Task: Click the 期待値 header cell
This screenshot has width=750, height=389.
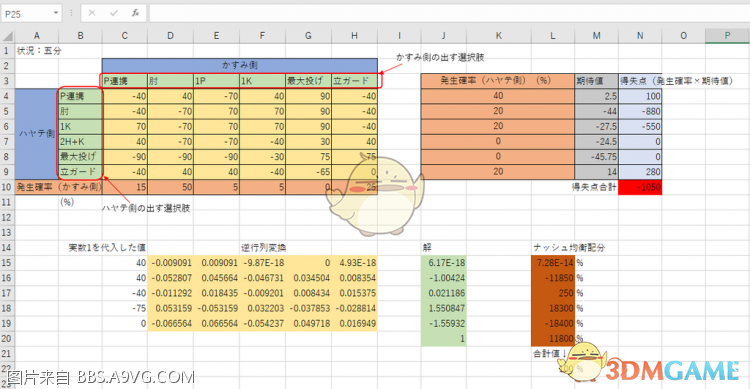Action: coord(596,80)
